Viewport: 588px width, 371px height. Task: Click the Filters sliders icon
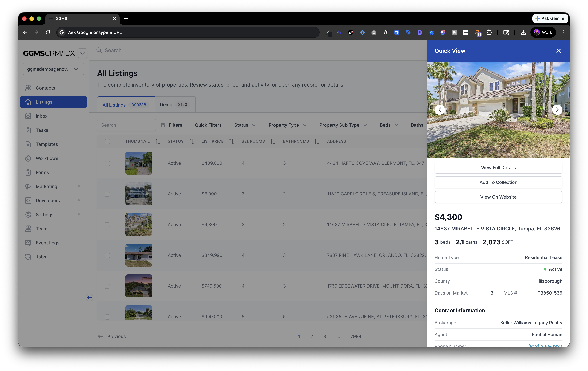[163, 125]
